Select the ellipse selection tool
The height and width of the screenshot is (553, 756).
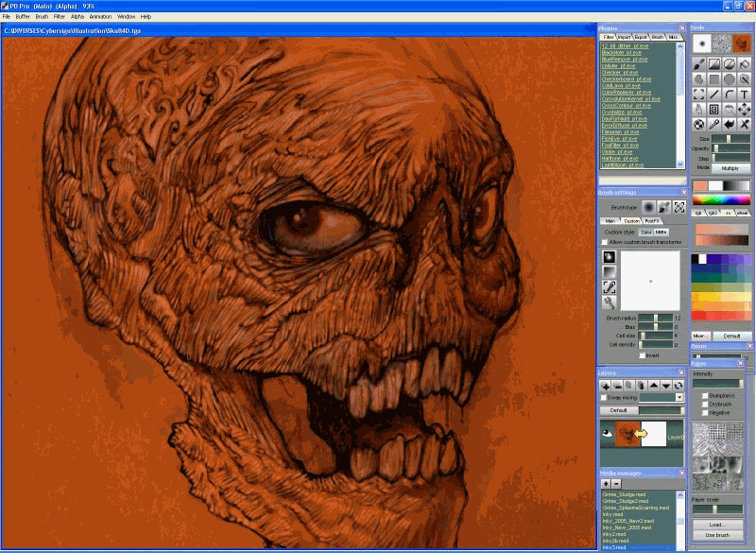click(x=729, y=78)
